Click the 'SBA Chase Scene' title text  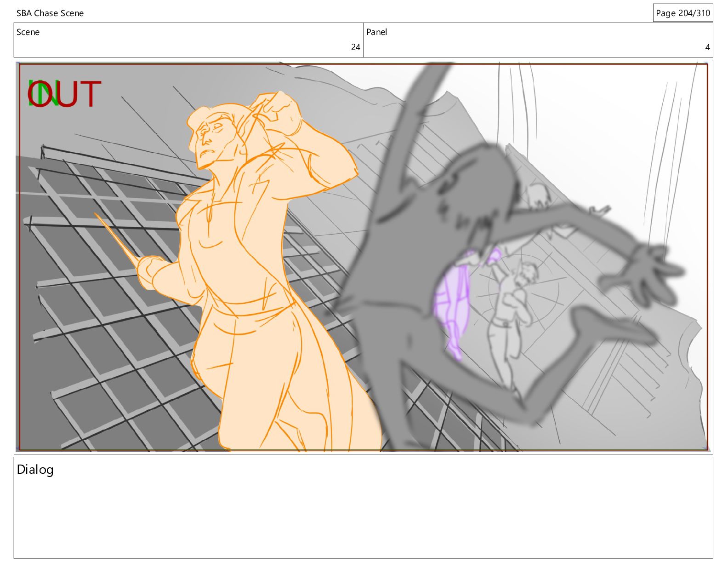click(x=50, y=13)
